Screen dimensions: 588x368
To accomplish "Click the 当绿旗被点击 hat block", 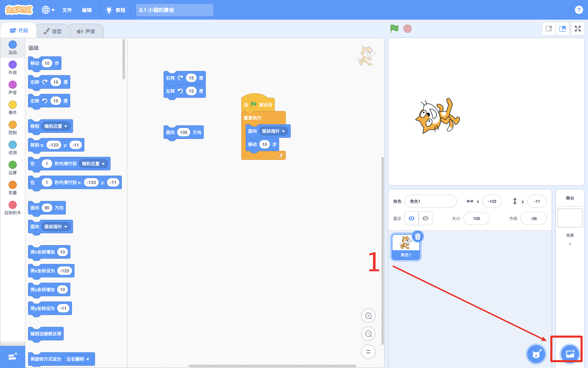I will pyautogui.click(x=258, y=103).
